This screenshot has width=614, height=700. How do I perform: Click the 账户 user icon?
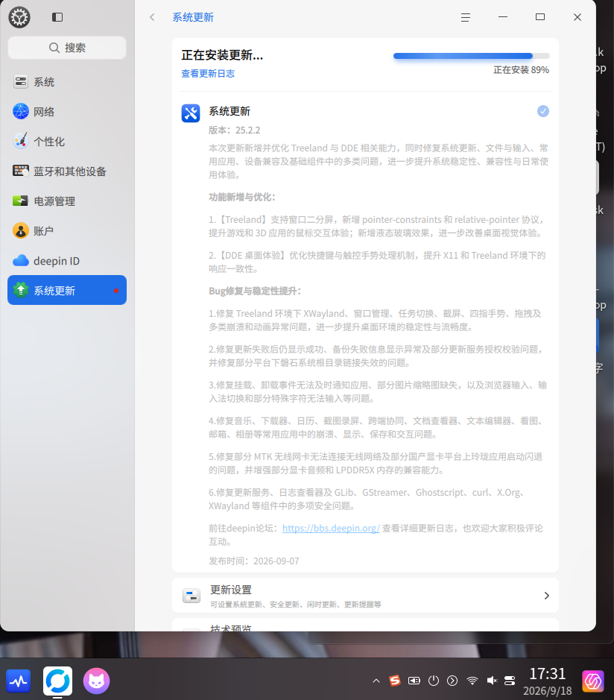21,231
